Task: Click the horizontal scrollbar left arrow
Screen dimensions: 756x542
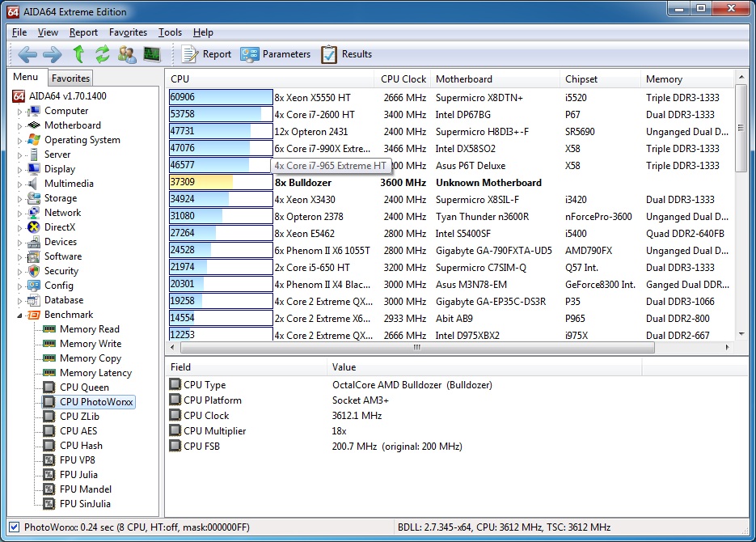Action: (x=172, y=347)
